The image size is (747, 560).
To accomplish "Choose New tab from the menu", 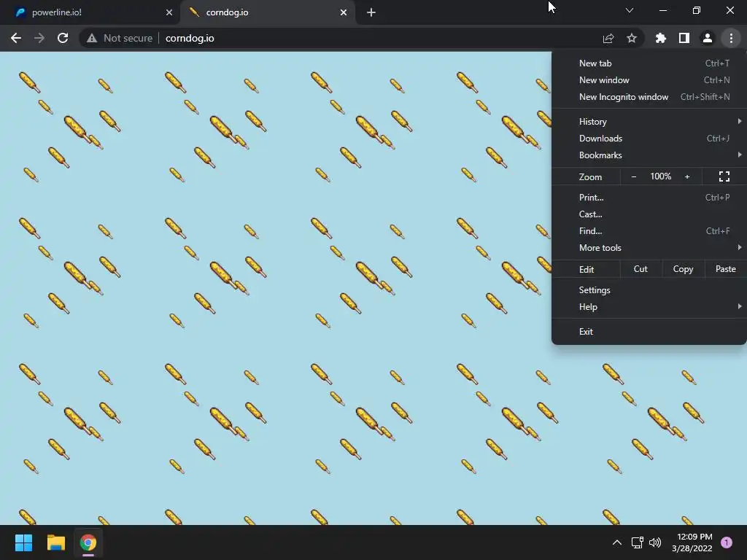I will (x=649, y=63).
